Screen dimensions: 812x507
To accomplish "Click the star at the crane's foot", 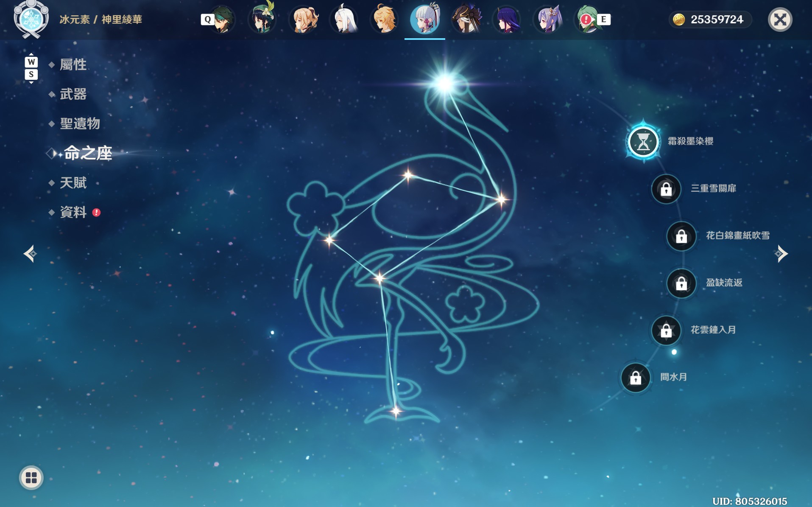I will [396, 411].
